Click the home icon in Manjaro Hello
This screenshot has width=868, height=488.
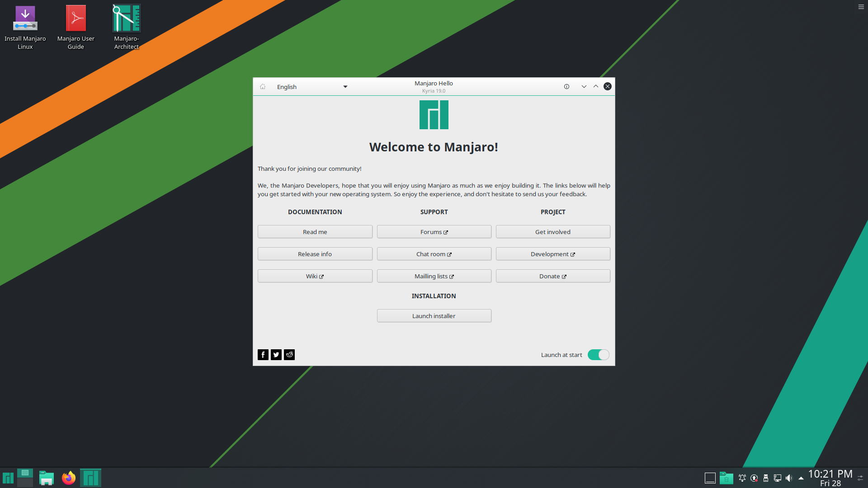point(263,87)
